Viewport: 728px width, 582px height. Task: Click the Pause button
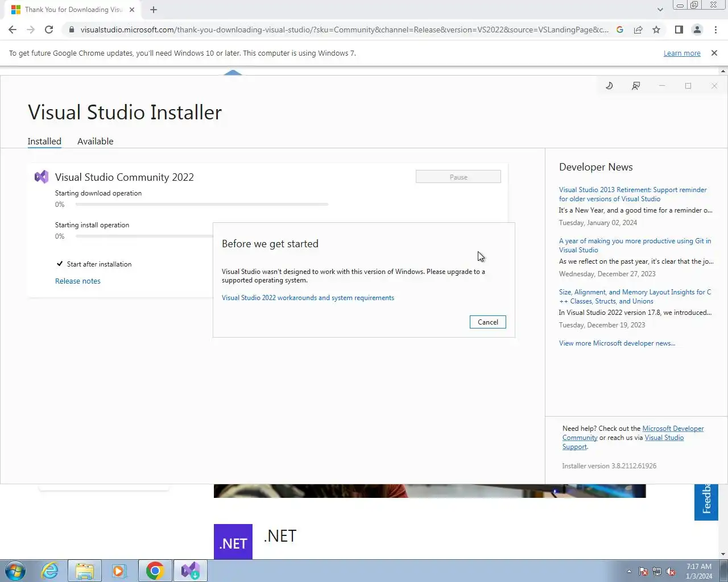tap(458, 177)
